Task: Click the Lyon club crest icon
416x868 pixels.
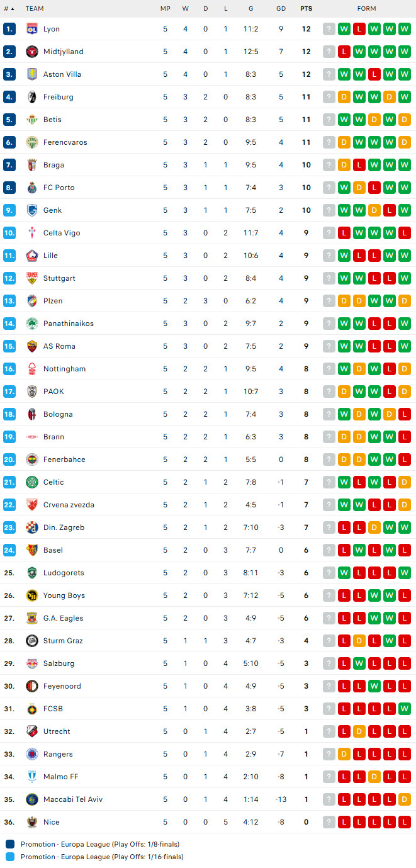Action: 31,29
